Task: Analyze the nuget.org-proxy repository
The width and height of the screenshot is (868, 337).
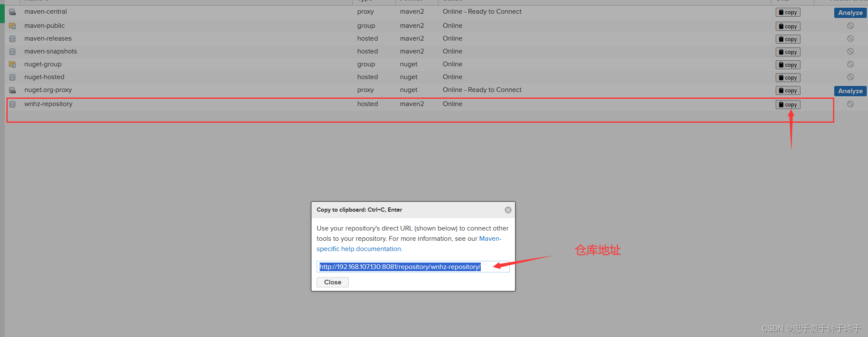Action: point(850,91)
